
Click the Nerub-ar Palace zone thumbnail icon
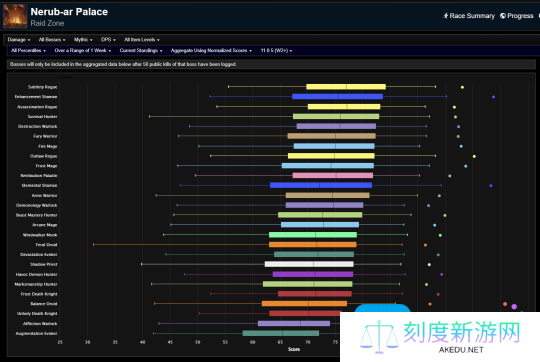[x=15, y=16]
